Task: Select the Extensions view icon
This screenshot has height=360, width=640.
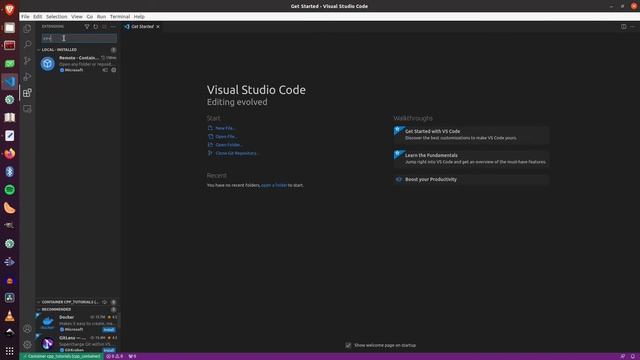Action: coord(27,93)
